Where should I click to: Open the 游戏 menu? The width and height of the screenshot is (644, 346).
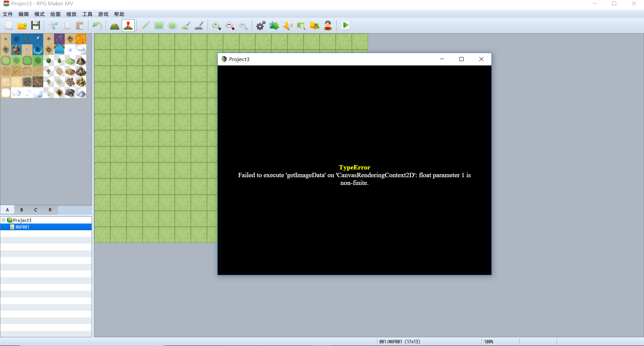pos(103,14)
